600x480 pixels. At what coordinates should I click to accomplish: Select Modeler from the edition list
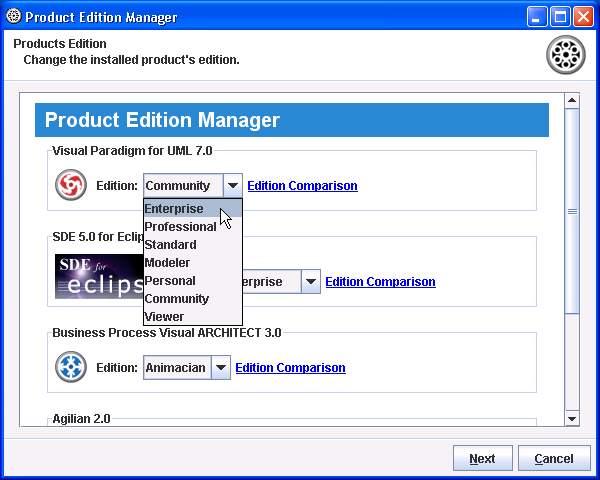pos(193,263)
